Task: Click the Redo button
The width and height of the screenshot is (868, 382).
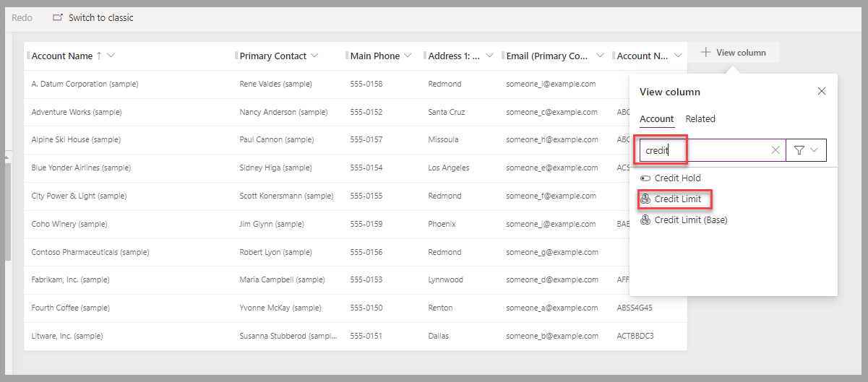Action: 22,17
